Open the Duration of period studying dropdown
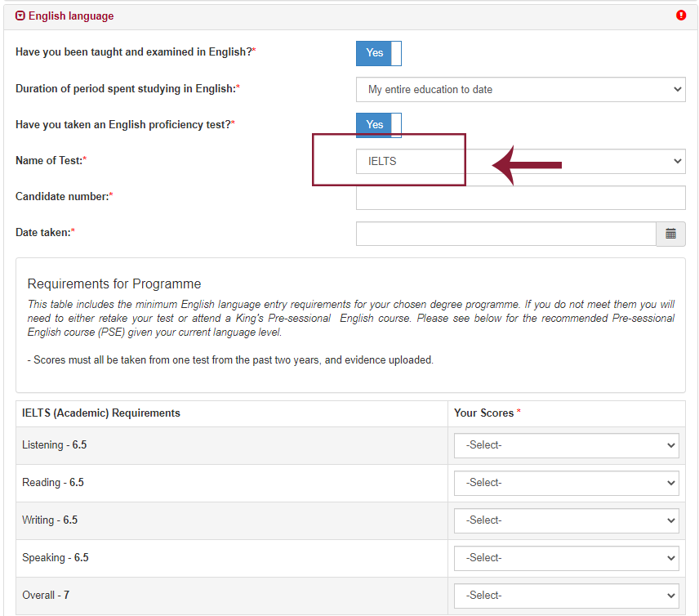 [520, 90]
